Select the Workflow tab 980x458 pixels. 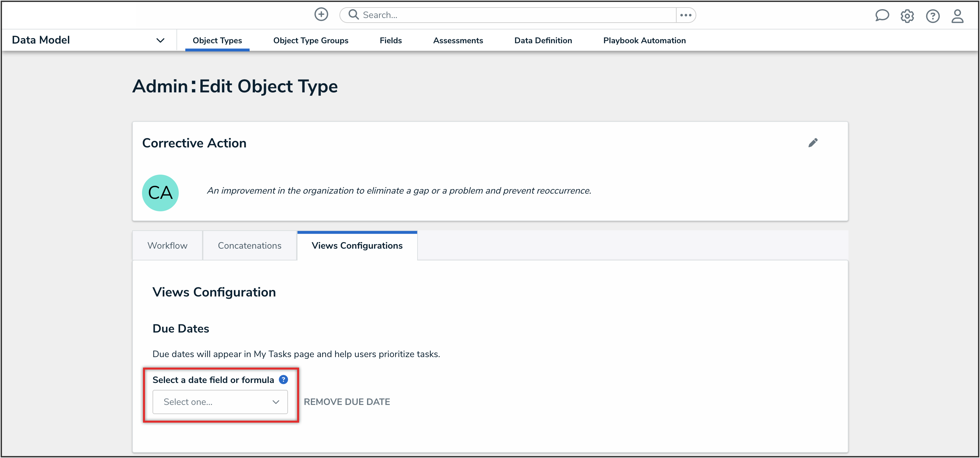pos(167,245)
